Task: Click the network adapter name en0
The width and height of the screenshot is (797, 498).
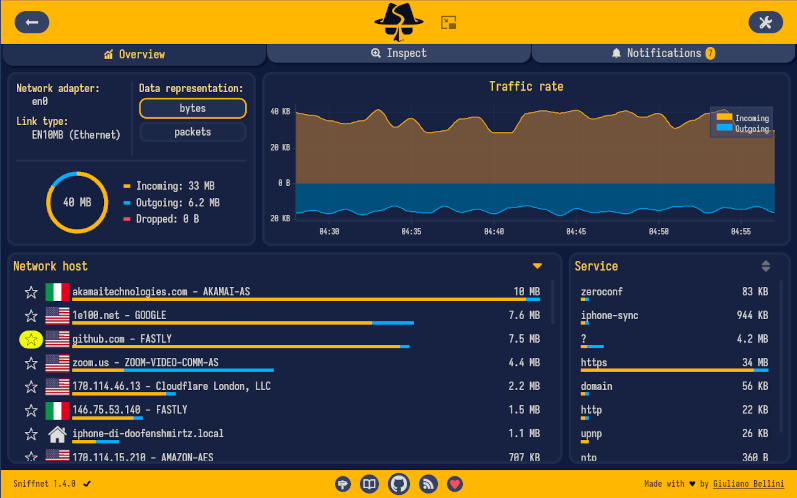Action: coord(40,101)
